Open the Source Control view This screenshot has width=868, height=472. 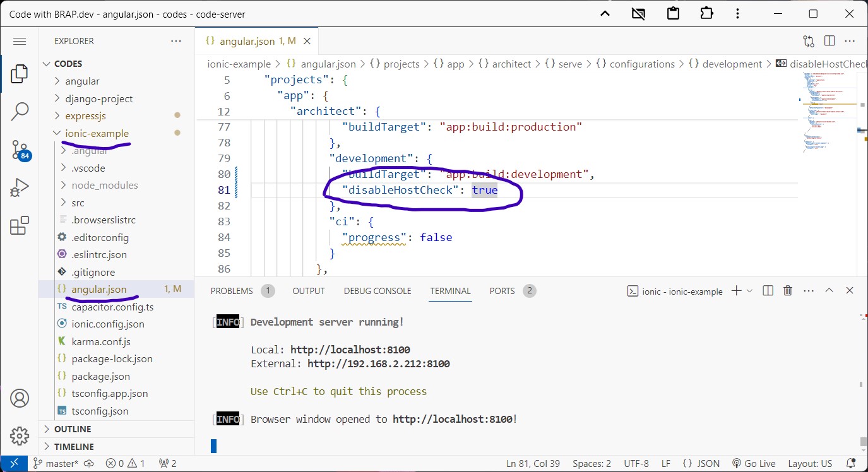[x=20, y=150]
